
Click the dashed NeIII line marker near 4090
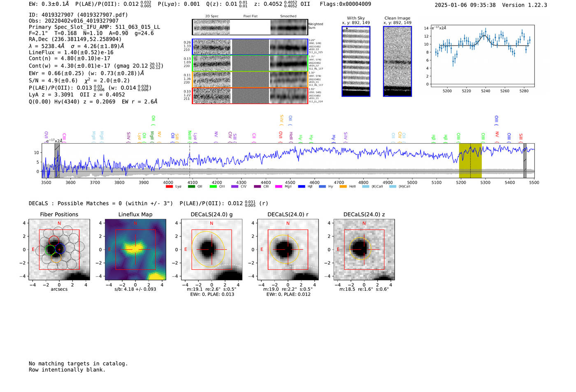point(189,160)
